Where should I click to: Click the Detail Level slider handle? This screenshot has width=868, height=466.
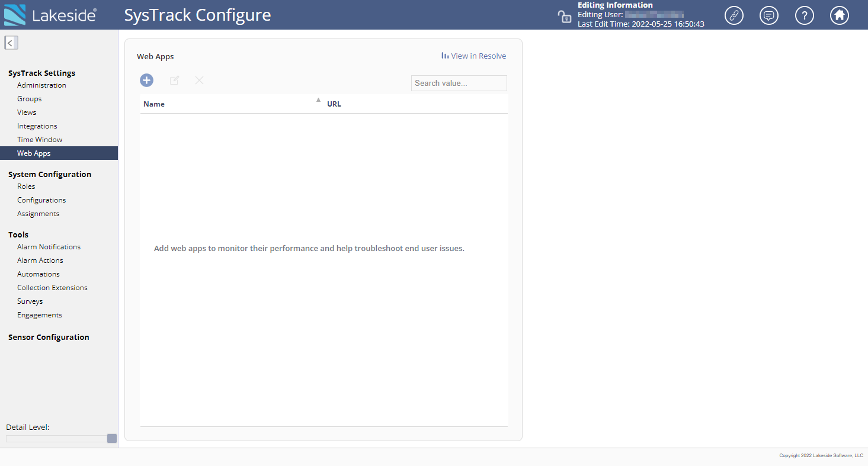pyautogui.click(x=112, y=439)
